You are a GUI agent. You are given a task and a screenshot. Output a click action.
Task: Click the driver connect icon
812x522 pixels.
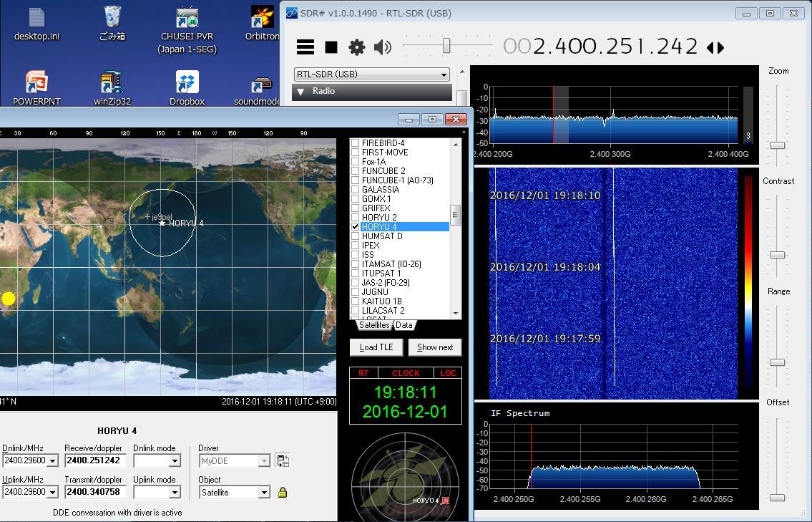283,460
